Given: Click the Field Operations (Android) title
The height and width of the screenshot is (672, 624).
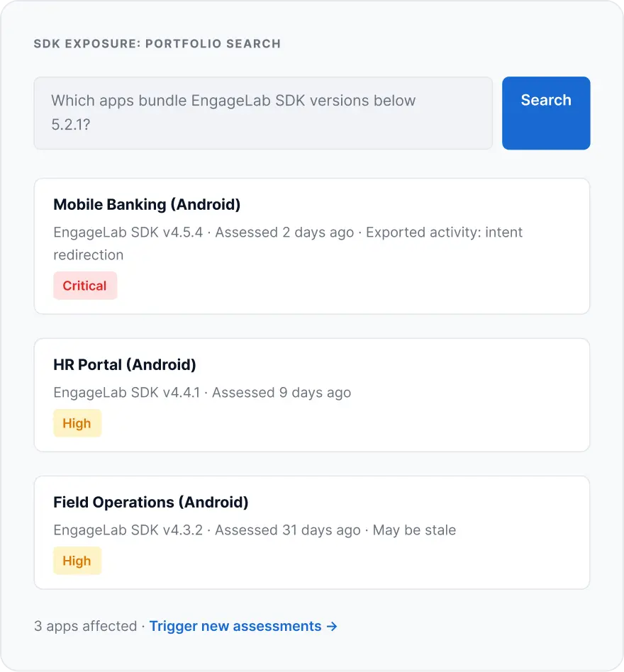Looking at the screenshot, I should (x=151, y=503).
